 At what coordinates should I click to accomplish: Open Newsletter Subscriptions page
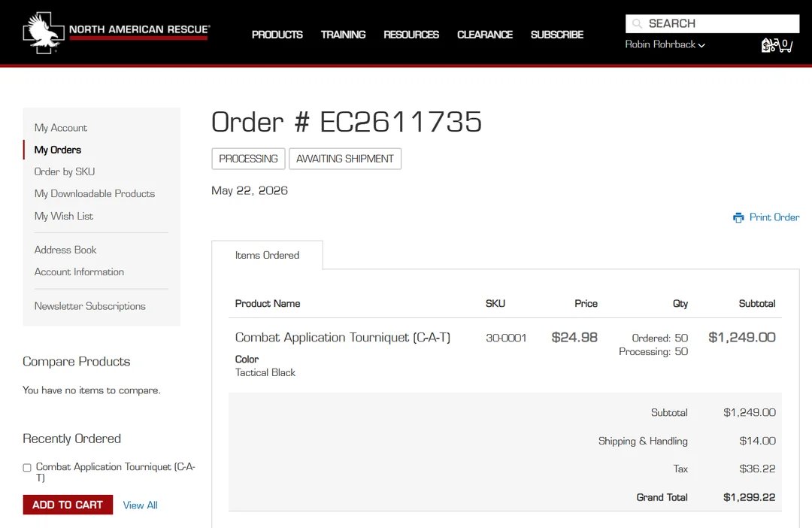click(x=89, y=306)
